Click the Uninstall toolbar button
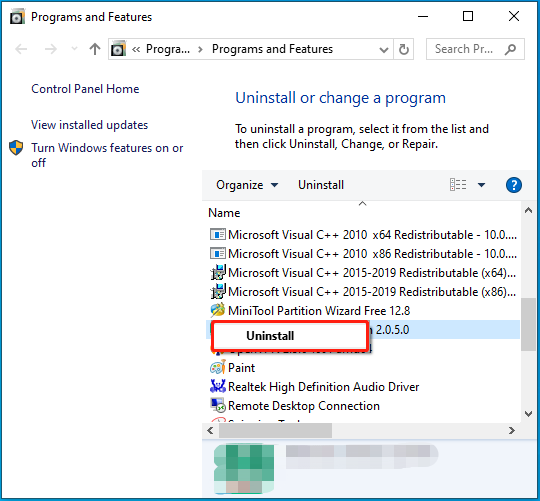 [321, 185]
